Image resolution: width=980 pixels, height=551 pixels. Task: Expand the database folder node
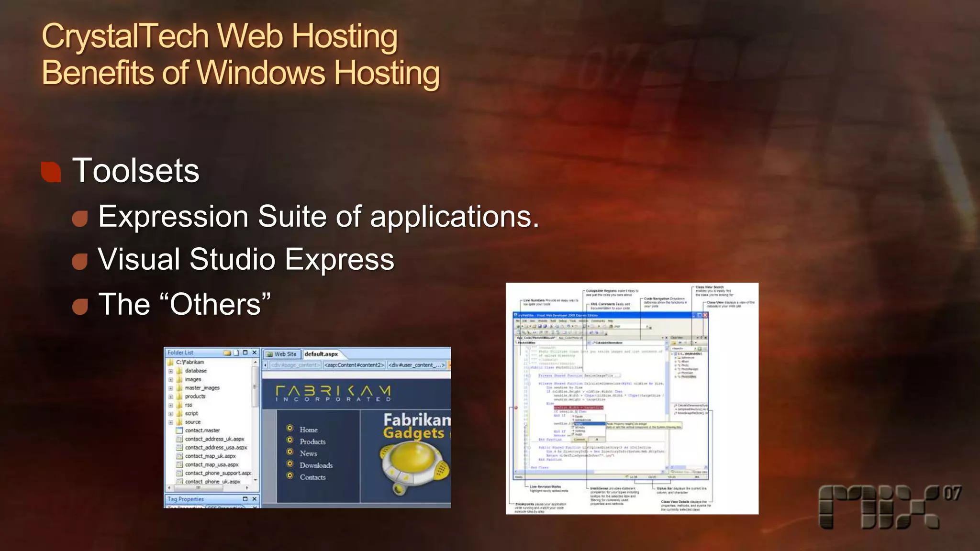click(171, 371)
